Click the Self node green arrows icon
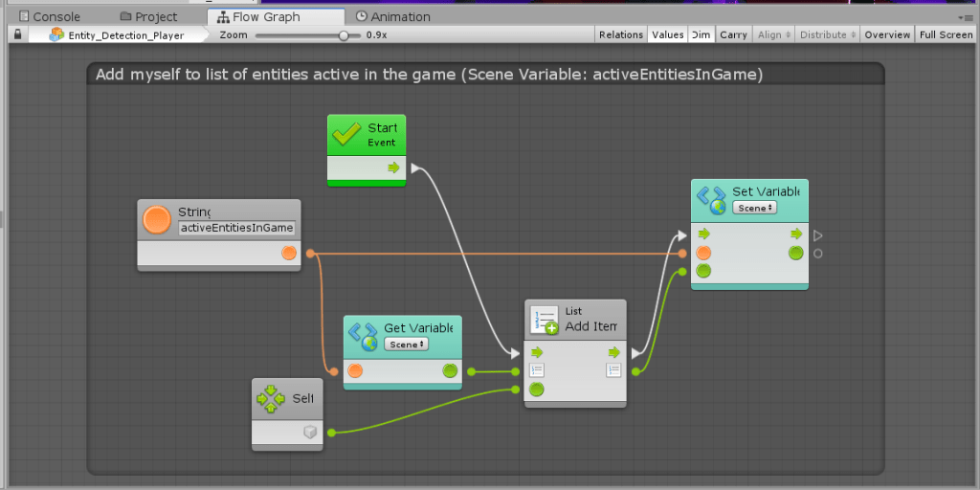 pos(271,398)
